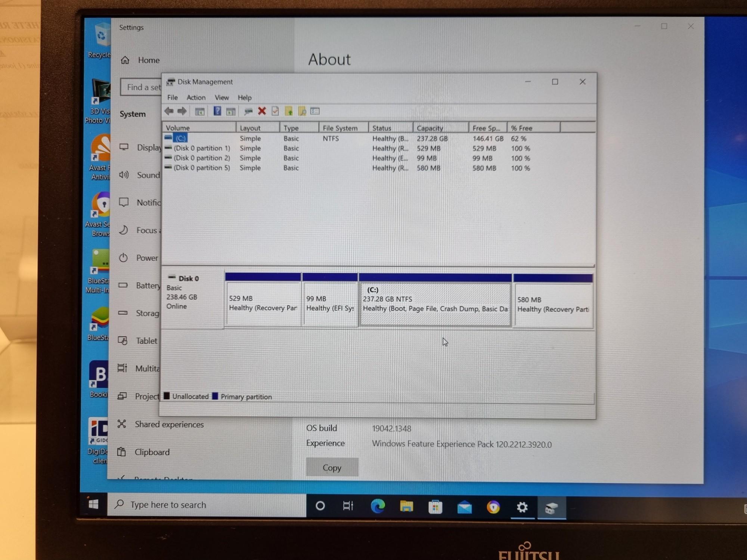Click 146.41 GB free space value
The image size is (747, 560).
click(488, 139)
